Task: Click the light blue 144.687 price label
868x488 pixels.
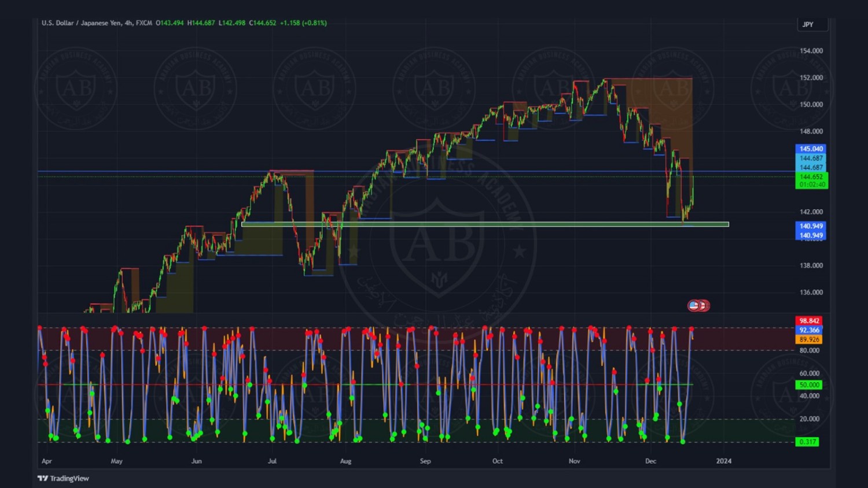Action: click(811, 158)
